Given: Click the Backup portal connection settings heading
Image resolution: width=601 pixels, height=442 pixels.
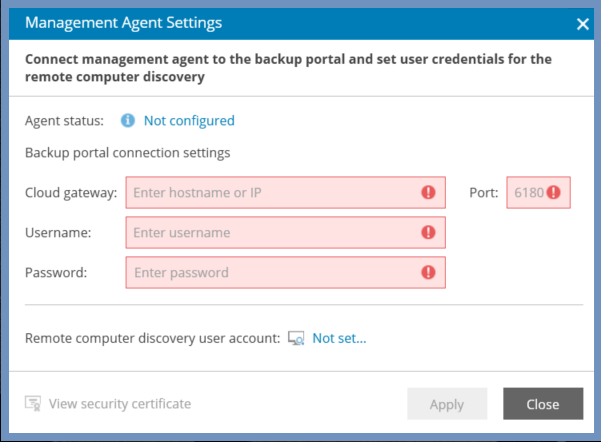Looking at the screenshot, I should (128, 153).
